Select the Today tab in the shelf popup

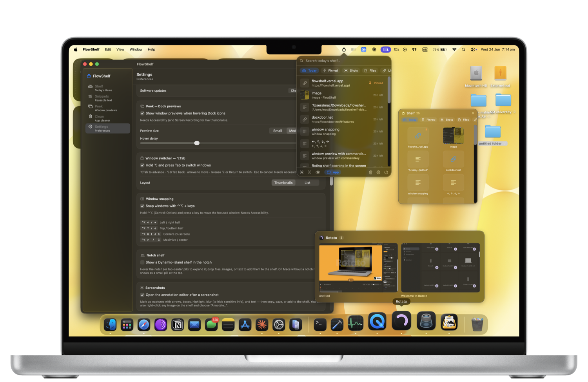pos(309,71)
